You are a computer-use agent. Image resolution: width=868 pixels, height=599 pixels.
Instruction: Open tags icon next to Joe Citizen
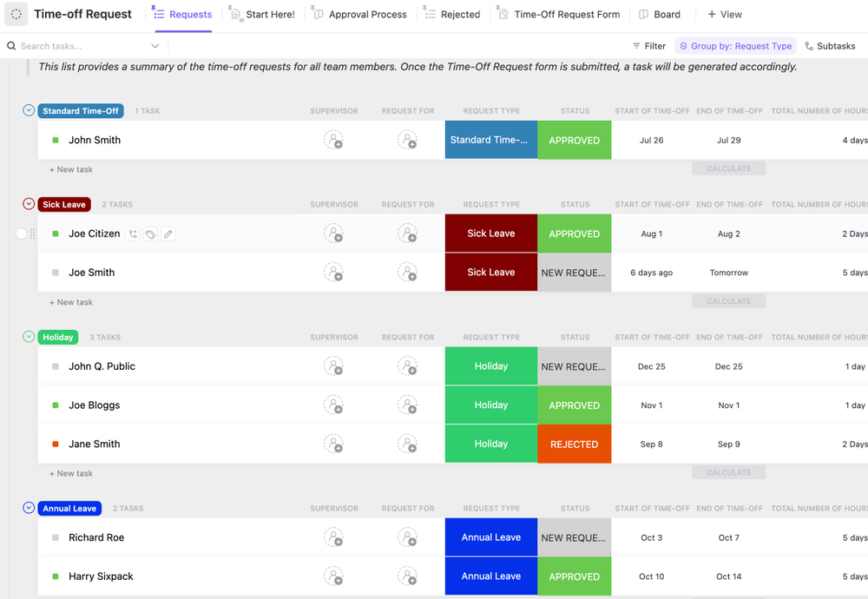[150, 234]
